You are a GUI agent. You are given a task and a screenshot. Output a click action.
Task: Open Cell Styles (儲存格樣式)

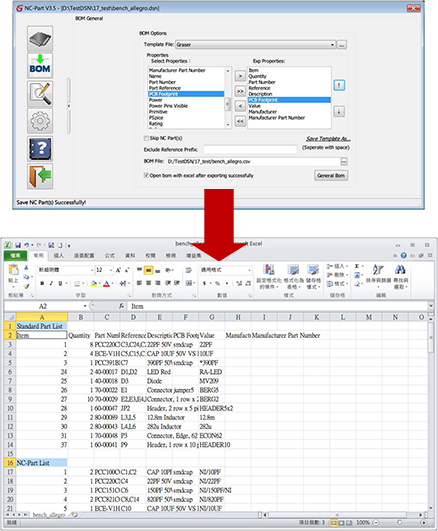pos(313,277)
